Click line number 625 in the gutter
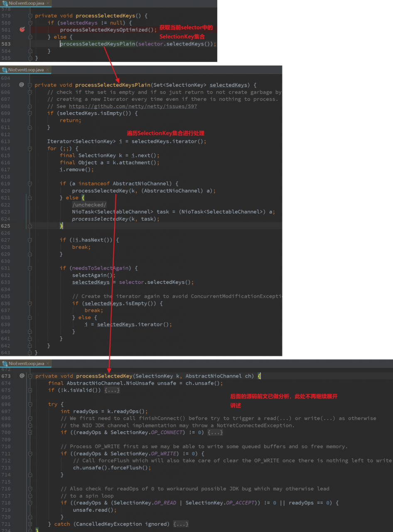This screenshot has width=393, height=532. [x=6, y=226]
